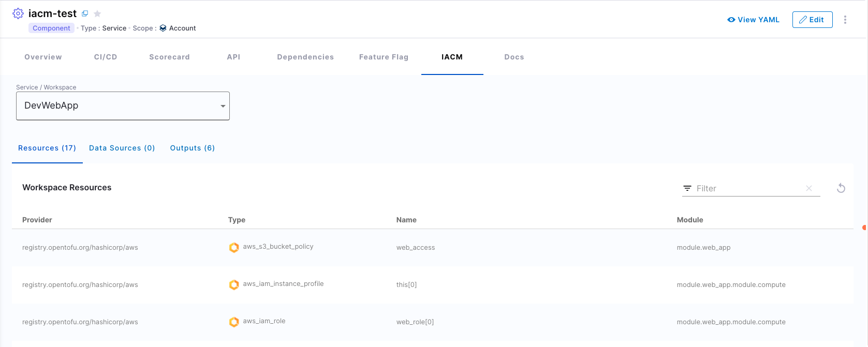Click the Edit button

click(x=812, y=20)
